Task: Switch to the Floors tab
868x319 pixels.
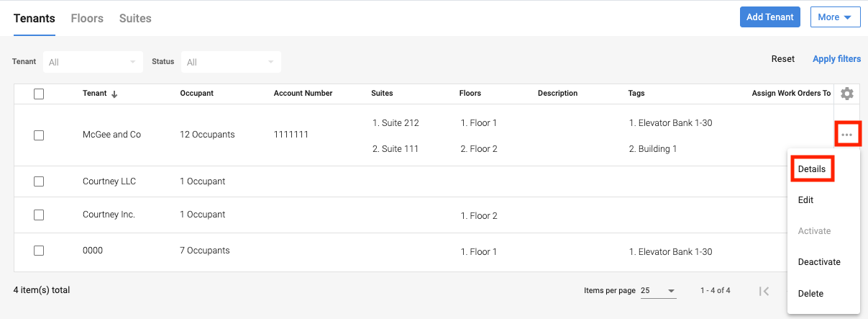Action: (87, 18)
